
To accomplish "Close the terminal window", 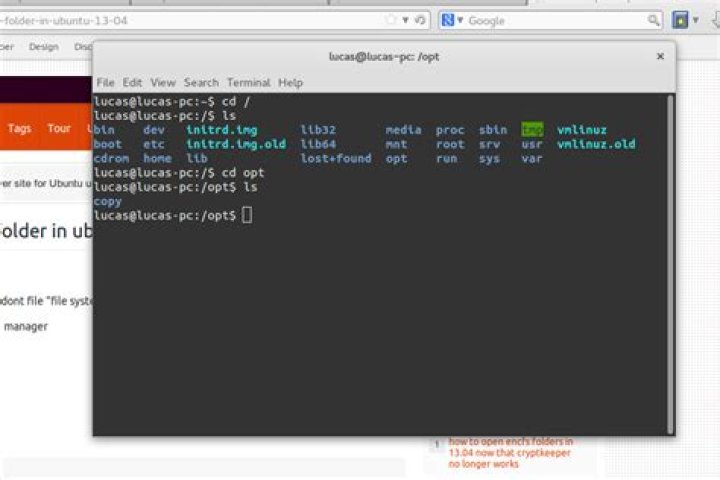I will pyautogui.click(x=660, y=56).
